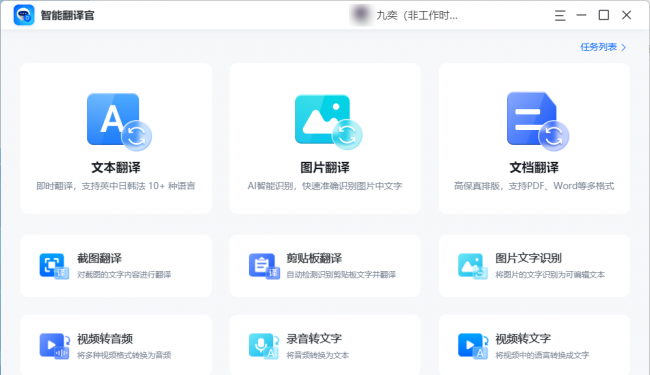Open the 九奏 account name
This screenshot has height=375, width=650.
tap(417, 16)
